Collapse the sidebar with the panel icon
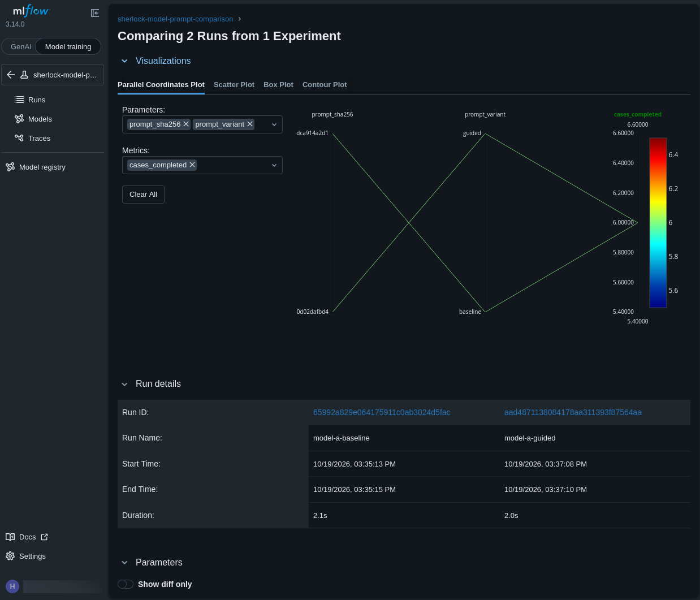 click(95, 13)
